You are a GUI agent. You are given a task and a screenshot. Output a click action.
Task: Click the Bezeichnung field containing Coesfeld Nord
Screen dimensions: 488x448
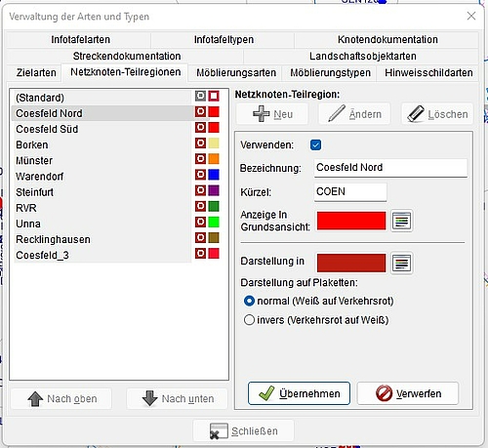tap(391, 168)
